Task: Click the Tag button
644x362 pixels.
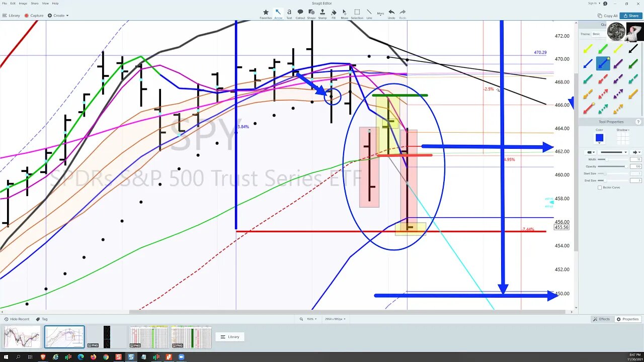Action: 42,319
